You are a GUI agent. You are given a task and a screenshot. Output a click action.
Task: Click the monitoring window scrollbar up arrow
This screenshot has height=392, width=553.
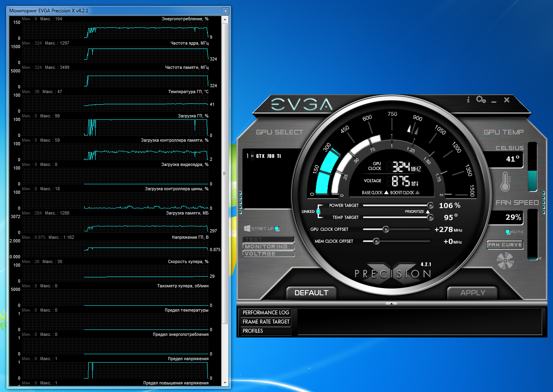(225, 19)
